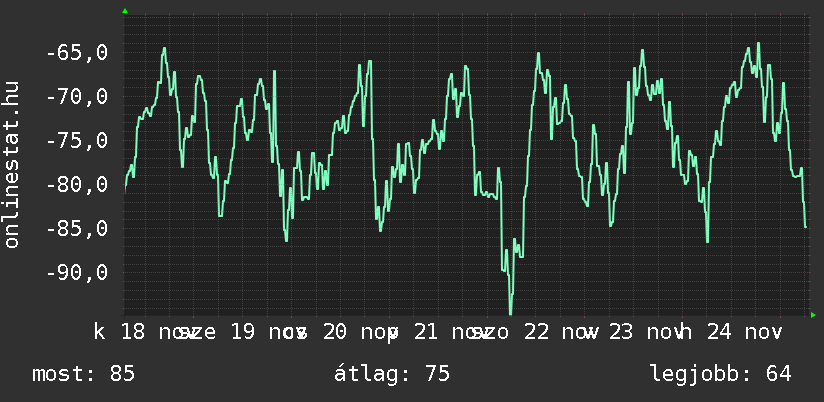Select the 'legjobb: 64' best value label
This screenshot has width=824, height=402.
point(720,374)
